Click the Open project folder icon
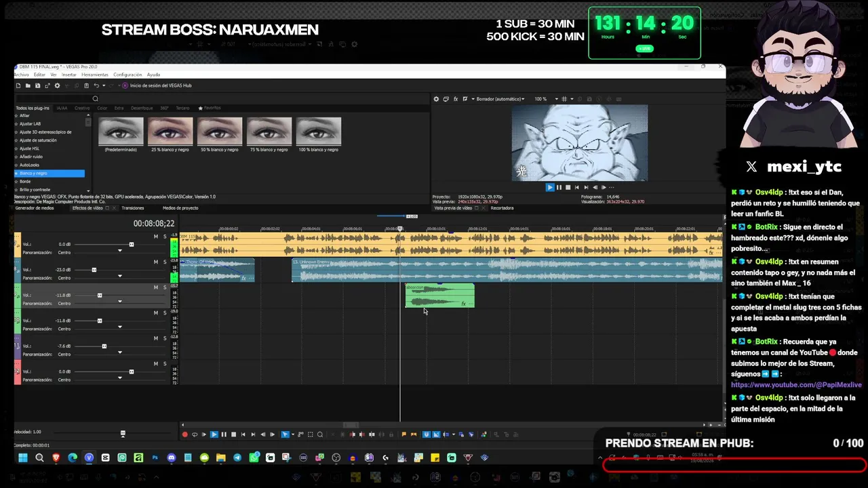This screenshot has height=488, width=868. tap(28, 85)
